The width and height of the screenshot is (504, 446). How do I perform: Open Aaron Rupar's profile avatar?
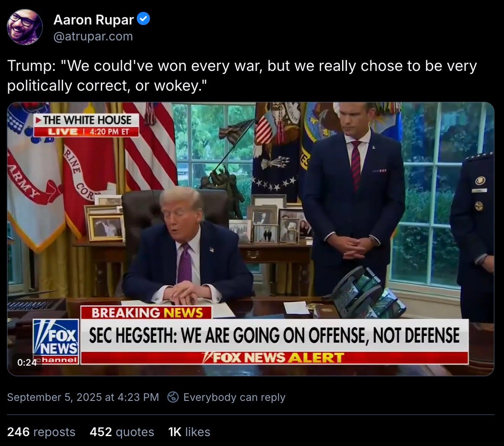tap(25, 27)
